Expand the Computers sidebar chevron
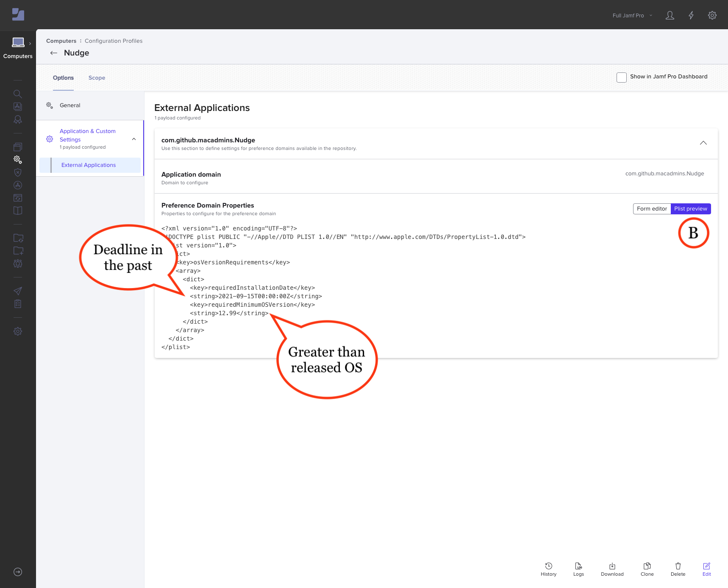728x588 pixels. (30, 44)
